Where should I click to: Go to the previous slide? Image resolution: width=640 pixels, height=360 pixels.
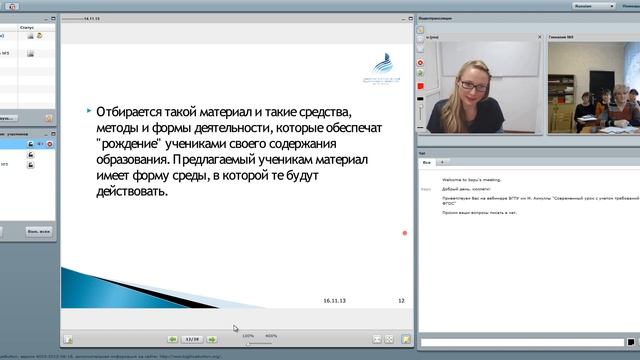tap(173, 339)
